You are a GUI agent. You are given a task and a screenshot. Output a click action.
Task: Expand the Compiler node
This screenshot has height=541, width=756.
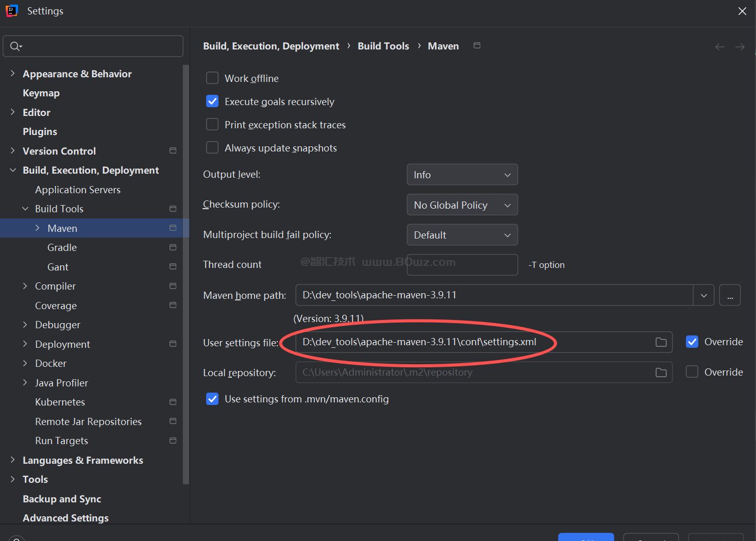(x=25, y=286)
